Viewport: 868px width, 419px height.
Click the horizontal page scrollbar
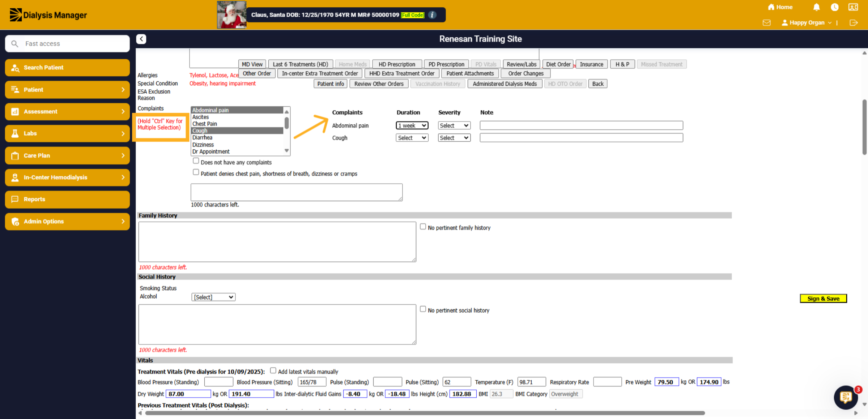(425, 413)
